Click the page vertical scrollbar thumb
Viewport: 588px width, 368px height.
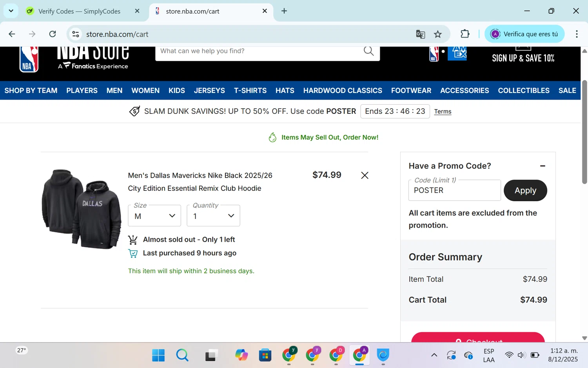584,132
